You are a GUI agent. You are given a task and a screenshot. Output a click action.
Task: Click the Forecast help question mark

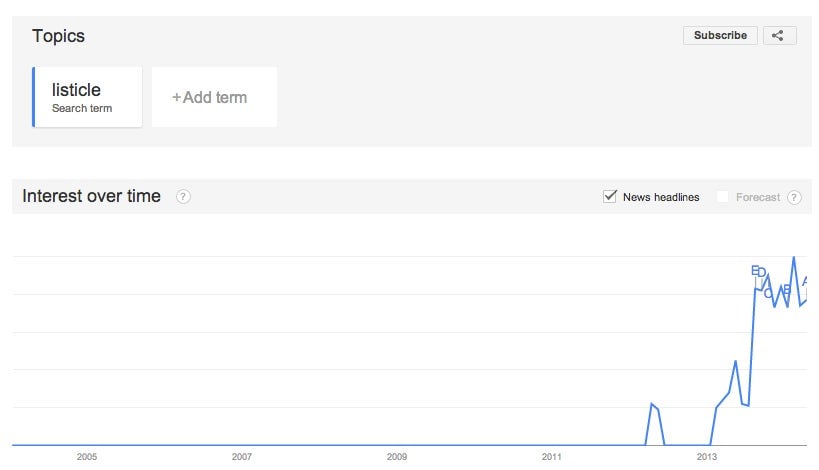[x=794, y=197]
